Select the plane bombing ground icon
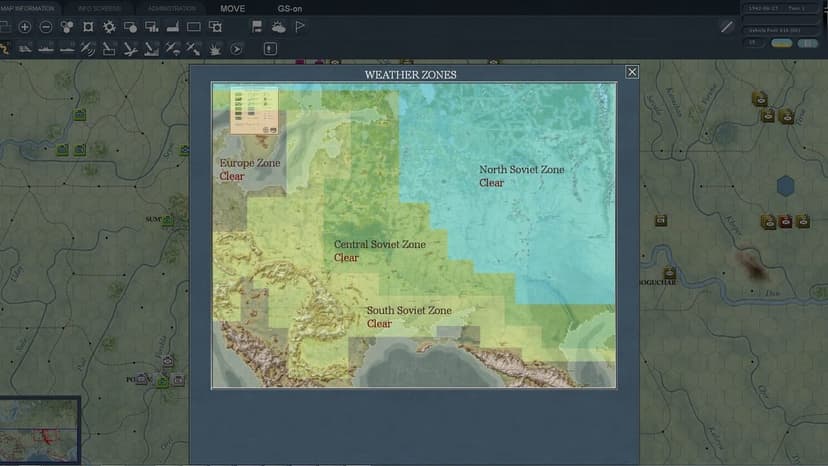828x466 pixels. coord(151,49)
